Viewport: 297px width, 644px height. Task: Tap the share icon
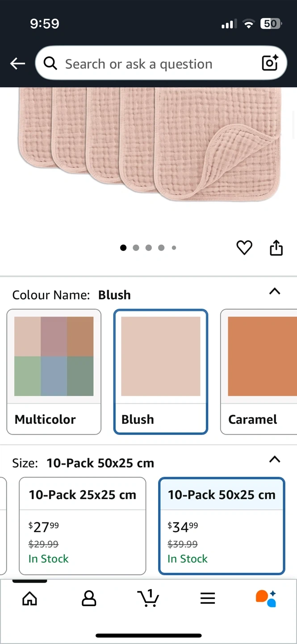(x=276, y=248)
